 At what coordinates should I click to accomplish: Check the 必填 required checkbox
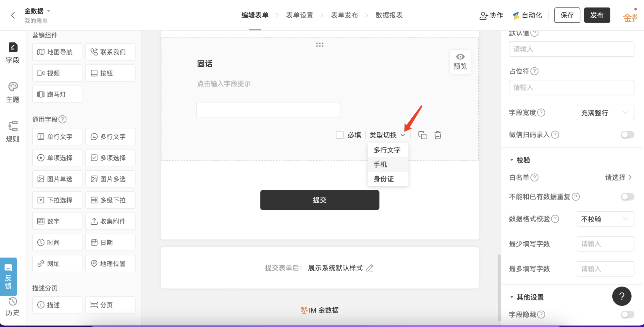[340, 135]
